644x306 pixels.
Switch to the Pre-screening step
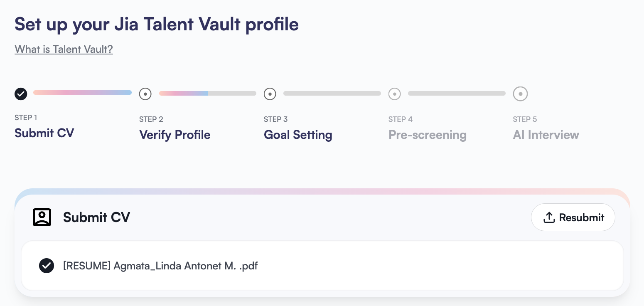click(428, 135)
